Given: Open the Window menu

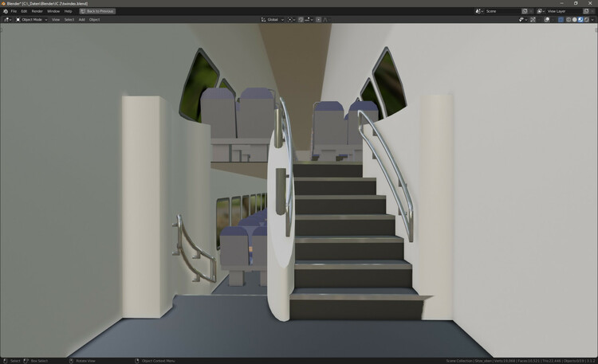Looking at the screenshot, I should coord(53,11).
